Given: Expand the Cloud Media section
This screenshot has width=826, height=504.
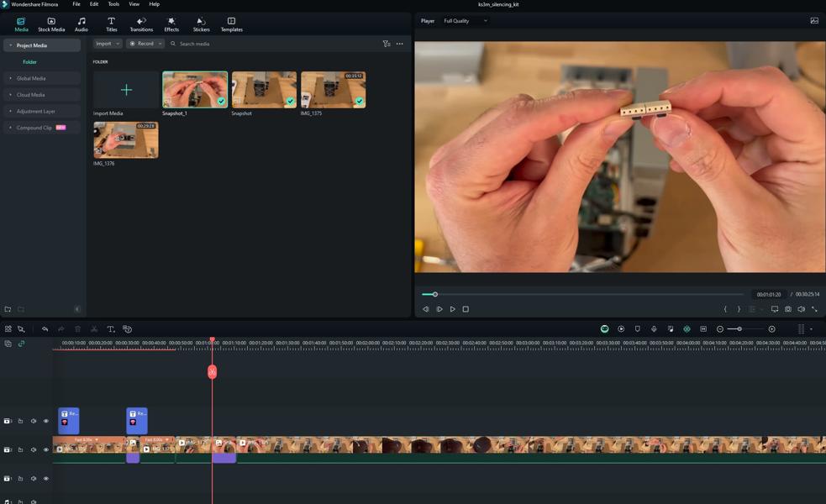Looking at the screenshot, I should [x=11, y=95].
